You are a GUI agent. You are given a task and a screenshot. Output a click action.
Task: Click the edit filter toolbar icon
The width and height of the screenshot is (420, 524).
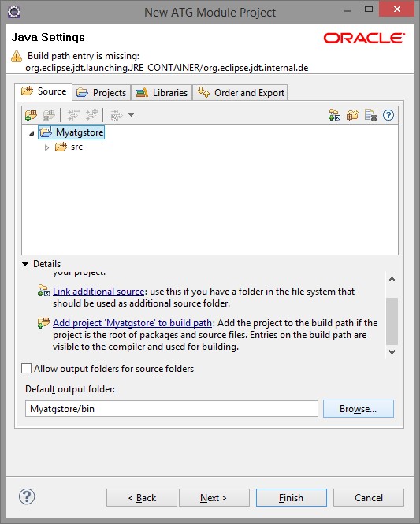(x=117, y=115)
